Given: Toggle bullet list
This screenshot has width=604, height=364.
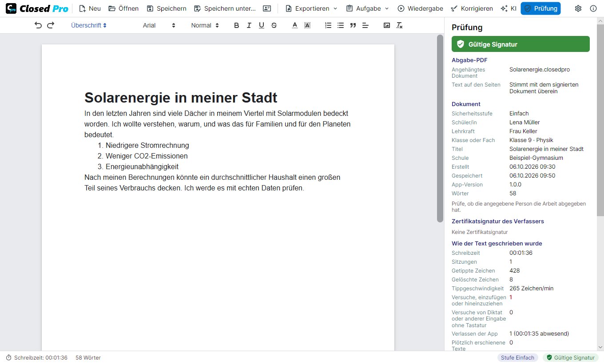Looking at the screenshot, I should (x=341, y=25).
